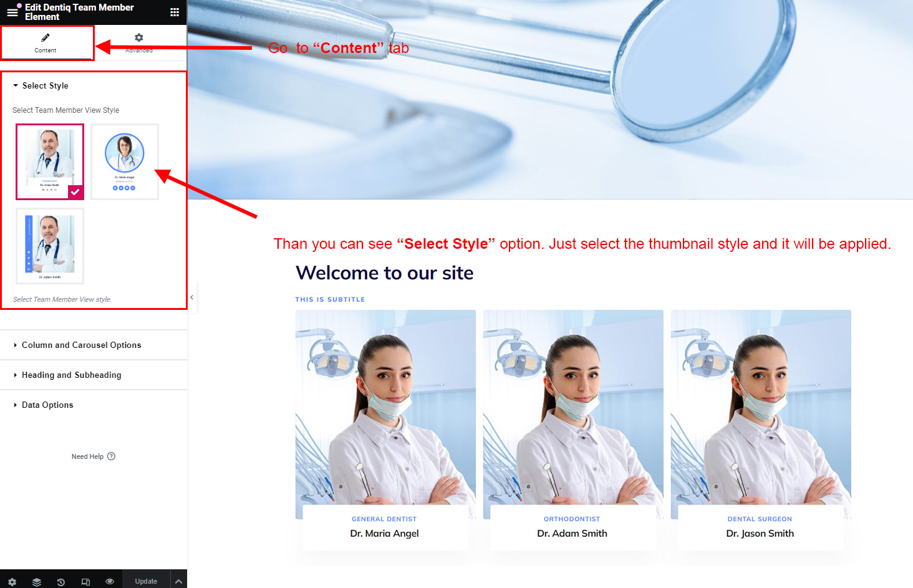Screen dimensions: 913x588
Task: Expand the Heading and Subheading section
Action: (71, 375)
